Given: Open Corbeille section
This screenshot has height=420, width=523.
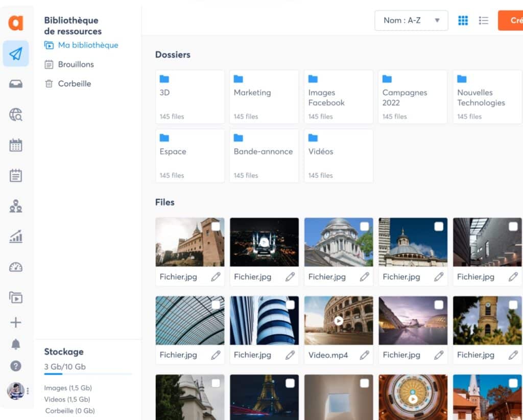Looking at the screenshot, I should [68, 84].
